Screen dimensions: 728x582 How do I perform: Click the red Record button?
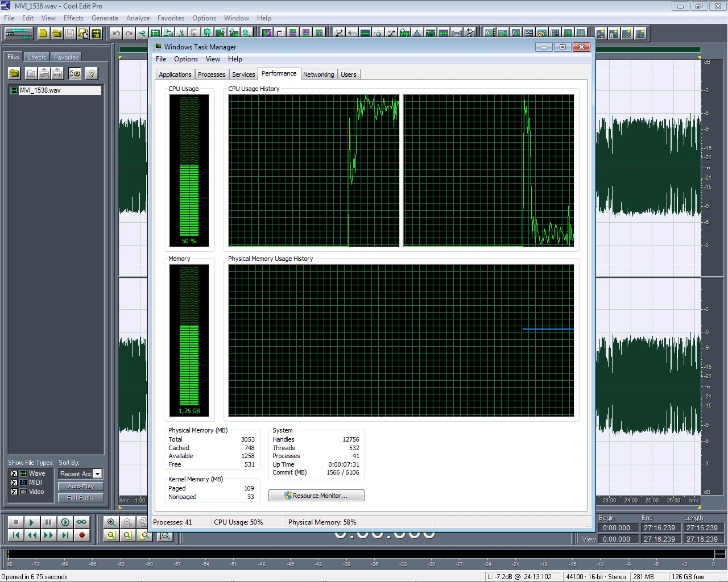pos(82,535)
